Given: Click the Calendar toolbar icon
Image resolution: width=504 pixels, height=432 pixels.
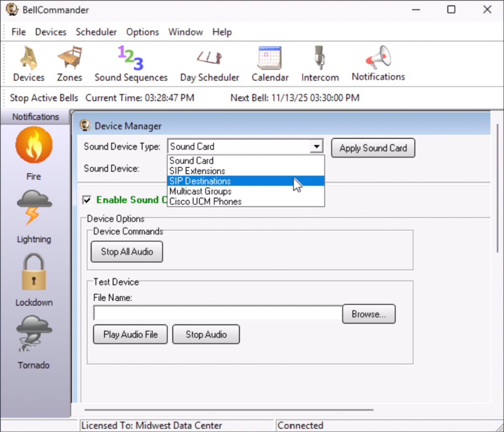Looking at the screenshot, I should click(x=270, y=58).
